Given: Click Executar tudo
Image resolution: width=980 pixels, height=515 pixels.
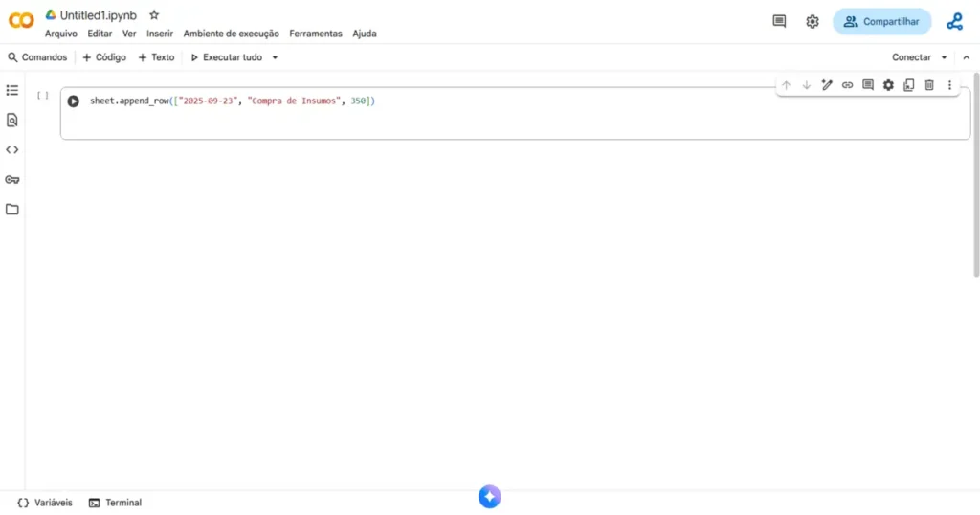Looking at the screenshot, I should point(226,57).
